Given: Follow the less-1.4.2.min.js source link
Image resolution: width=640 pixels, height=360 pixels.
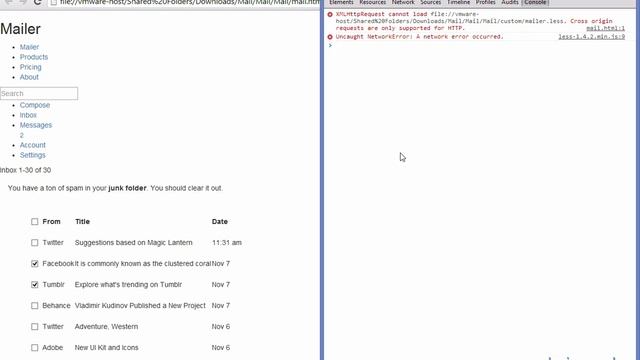Looking at the screenshot, I should (591, 37).
